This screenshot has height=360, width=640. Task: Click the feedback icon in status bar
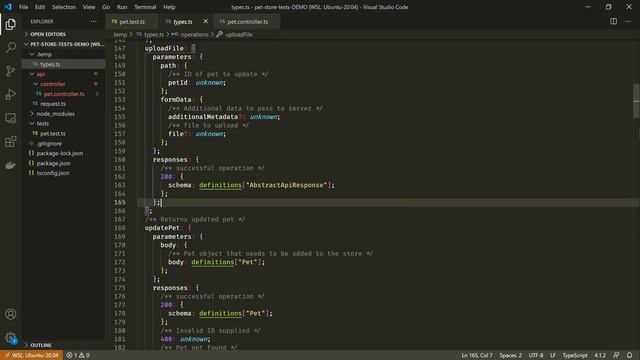[x=616, y=355]
